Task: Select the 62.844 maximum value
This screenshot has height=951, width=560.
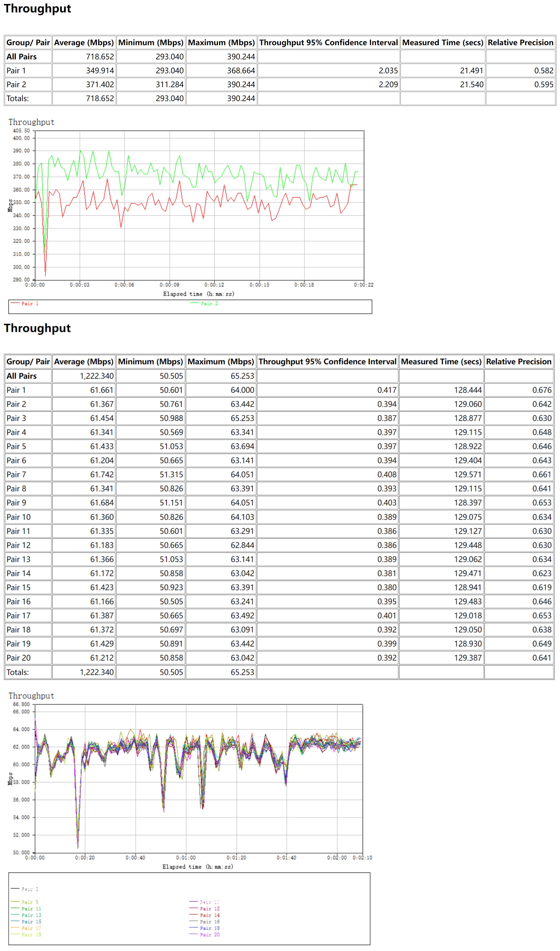Action: pos(242,545)
